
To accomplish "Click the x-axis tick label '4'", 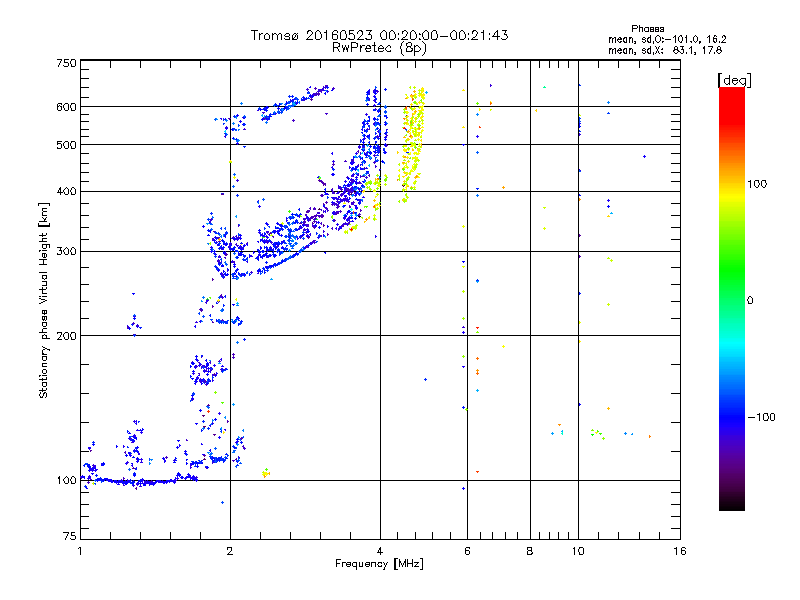I will [380, 551].
